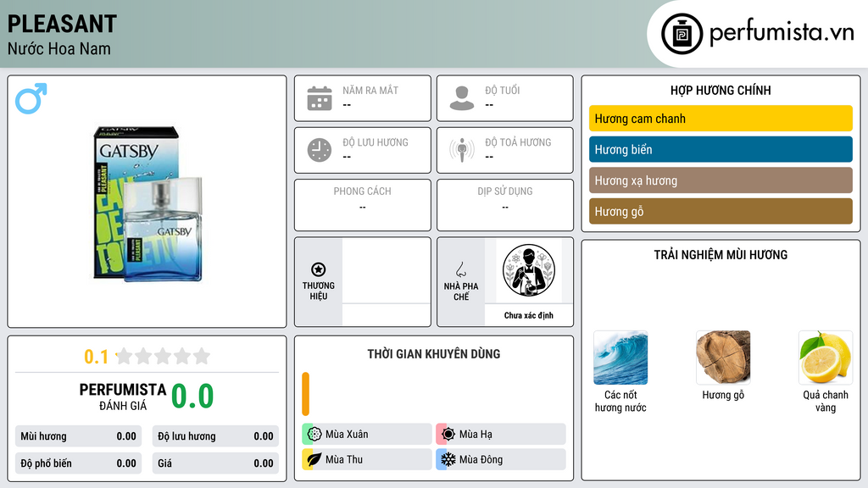The image size is (868, 488).
Task: Click the Độ tuổi label
Action: click(x=502, y=90)
